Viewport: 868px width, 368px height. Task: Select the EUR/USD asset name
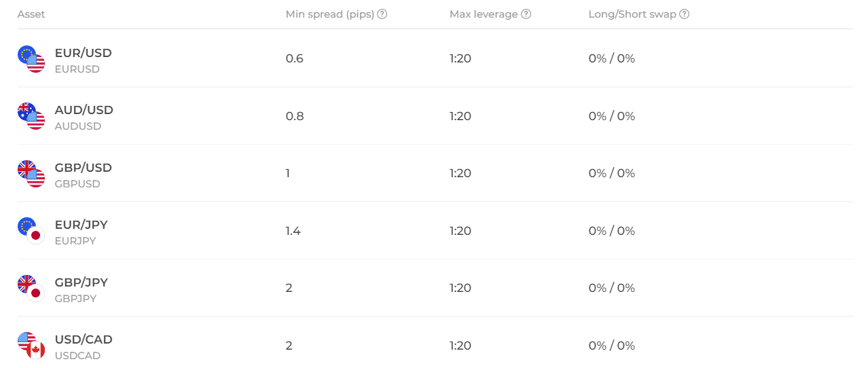tap(83, 53)
